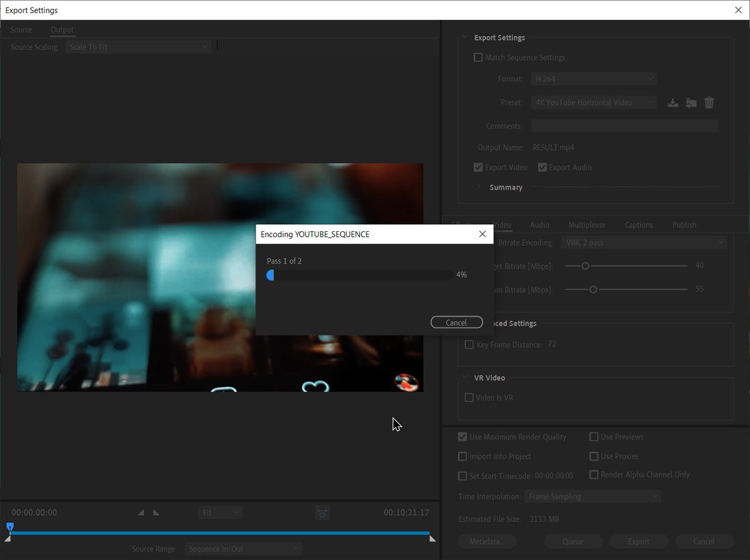Disable Export Audio
This screenshot has height=560, width=750.
[x=542, y=167]
